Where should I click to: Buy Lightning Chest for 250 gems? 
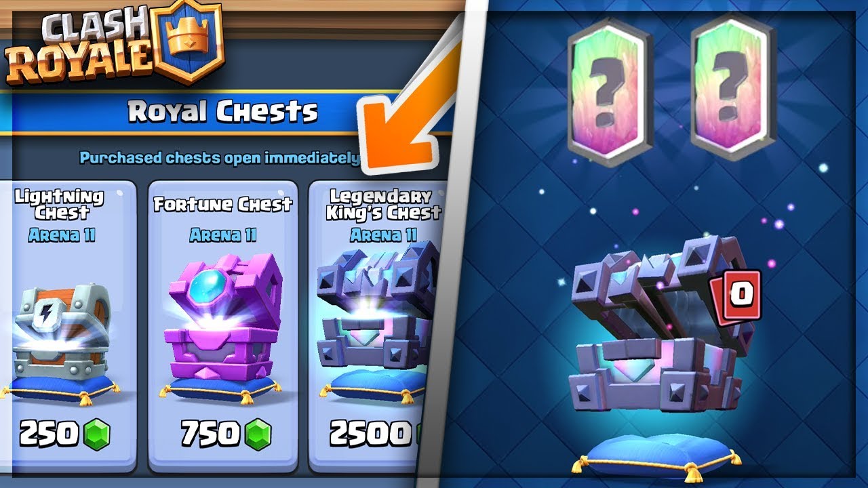pos(65,434)
